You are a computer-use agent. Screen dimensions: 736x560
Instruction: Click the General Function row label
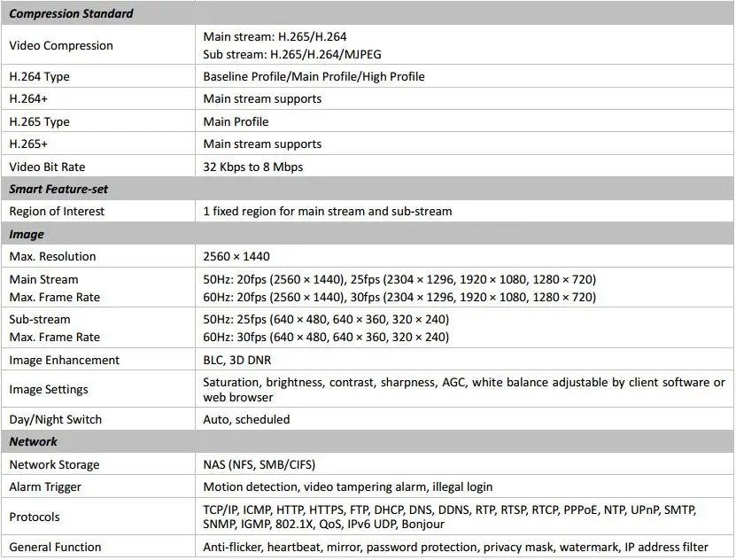pyautogui.click(x=55, y=547)
